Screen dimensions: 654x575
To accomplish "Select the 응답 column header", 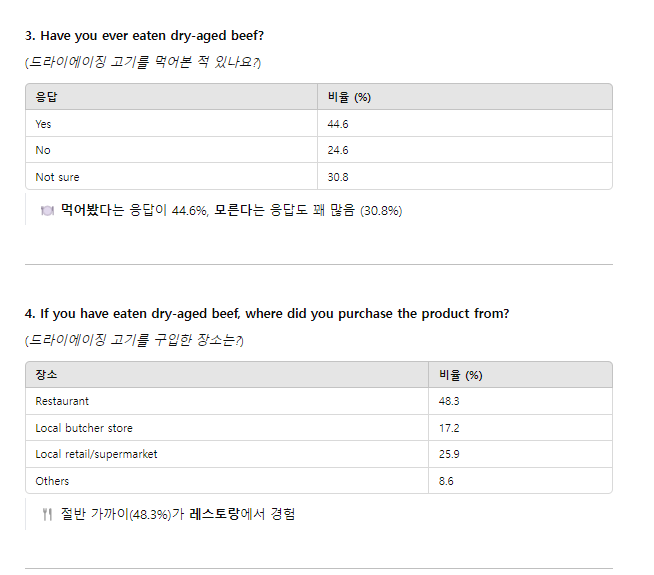I will [46, 98].
